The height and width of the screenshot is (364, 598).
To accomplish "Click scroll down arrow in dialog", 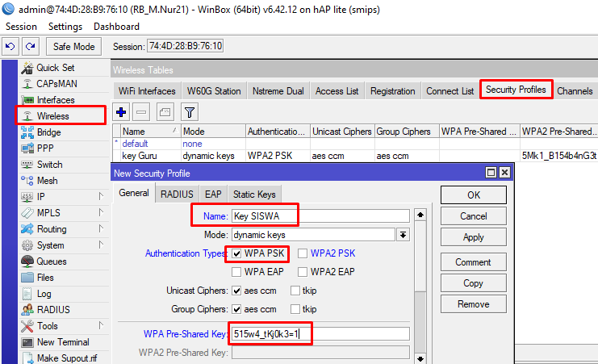I will pos(420,358).
